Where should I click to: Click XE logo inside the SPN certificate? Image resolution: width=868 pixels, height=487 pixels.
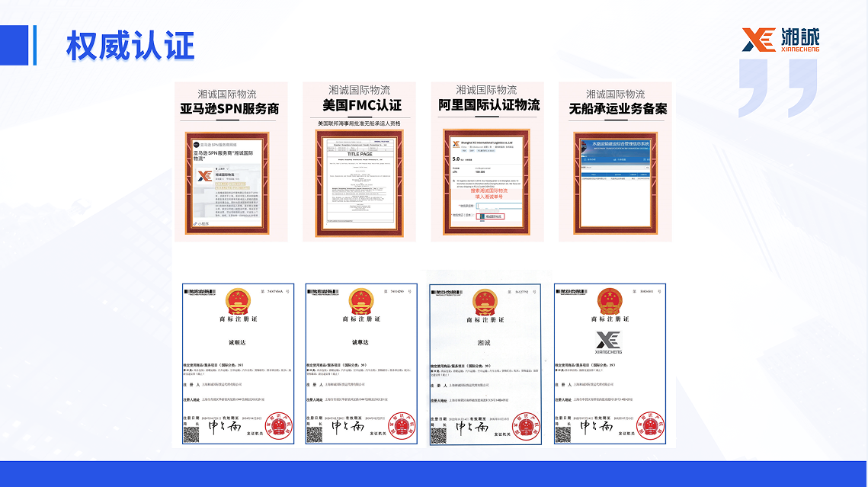pos(205,175)
